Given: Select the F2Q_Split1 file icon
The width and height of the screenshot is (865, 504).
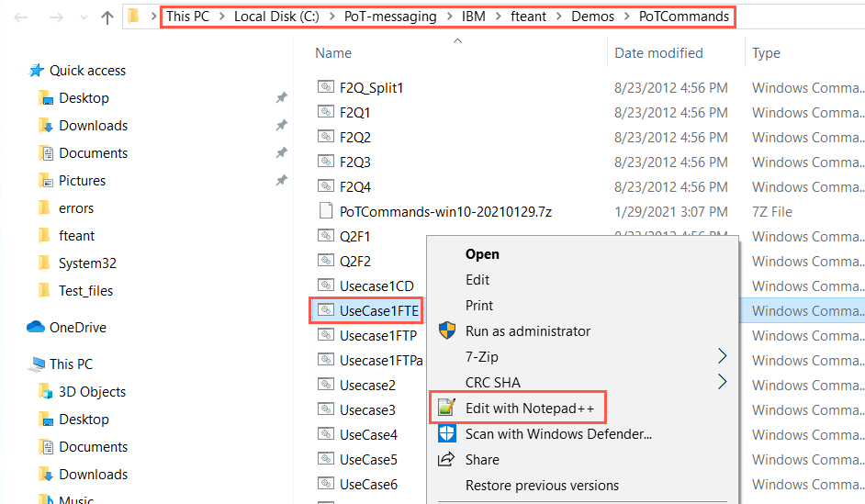Looking at the screenshot, I should [326, 86].
